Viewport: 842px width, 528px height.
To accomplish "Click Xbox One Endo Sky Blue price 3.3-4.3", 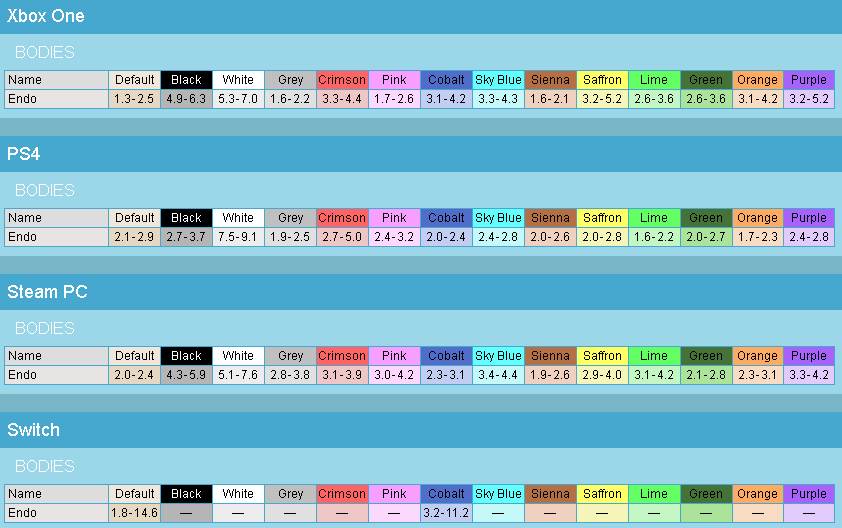I will (x=498, y=99).
